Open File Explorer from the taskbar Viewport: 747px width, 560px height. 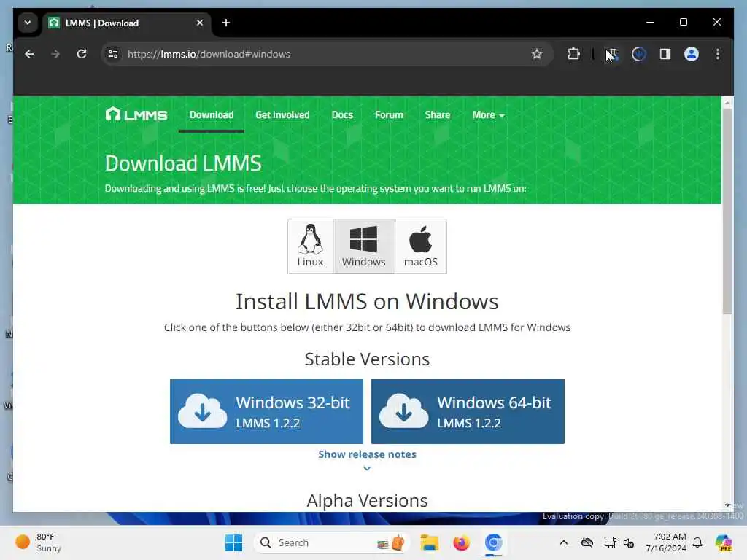click(429, 542)
